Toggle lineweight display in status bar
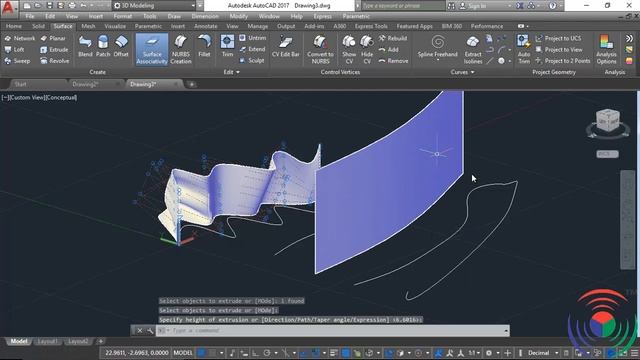This screenshot has height=360, width=640. 333,353
